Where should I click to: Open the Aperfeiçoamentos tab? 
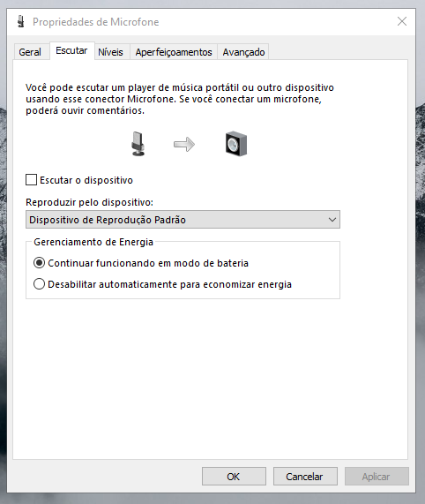174,52
